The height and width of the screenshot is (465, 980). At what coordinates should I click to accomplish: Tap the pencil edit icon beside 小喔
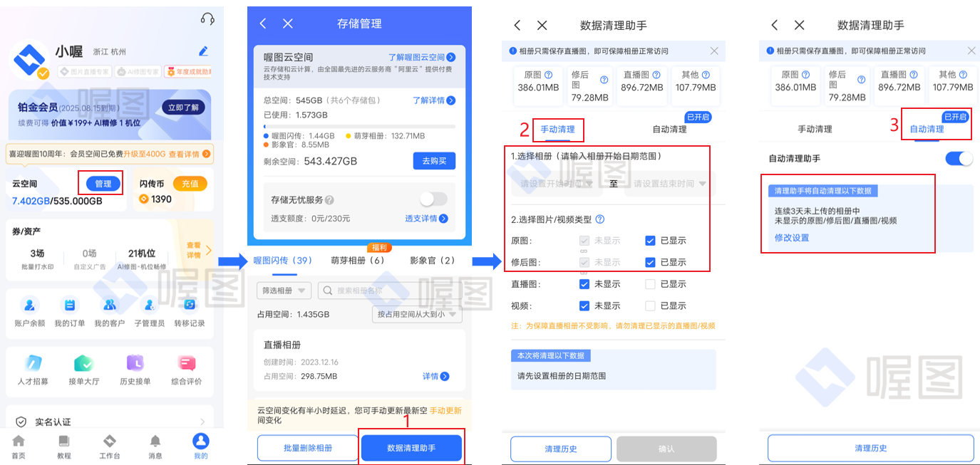click(x=204, y=51)
